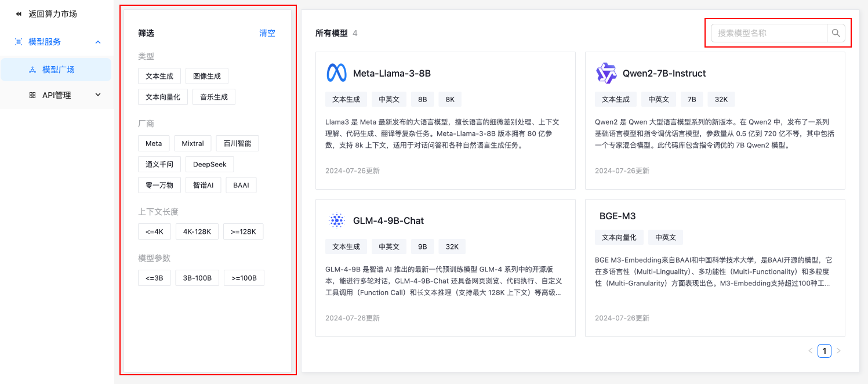
Task: Expand the API管理 menu chevron
Action: (98, 95)
